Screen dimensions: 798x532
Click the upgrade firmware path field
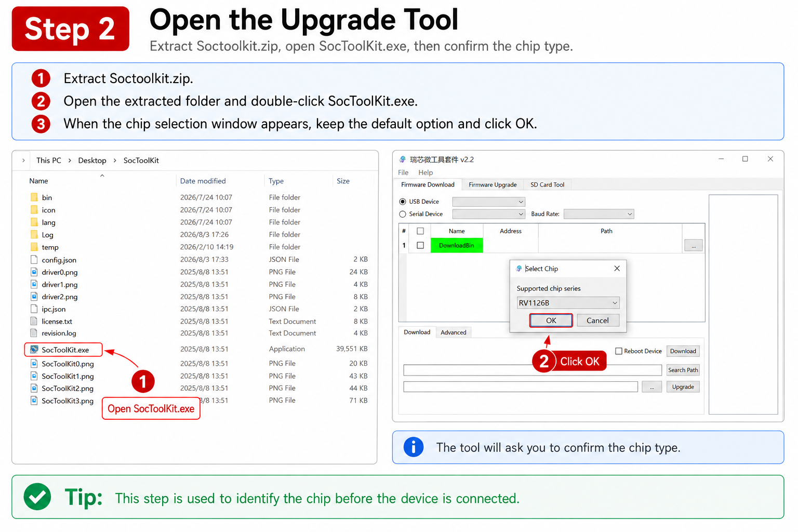[521, 387]
